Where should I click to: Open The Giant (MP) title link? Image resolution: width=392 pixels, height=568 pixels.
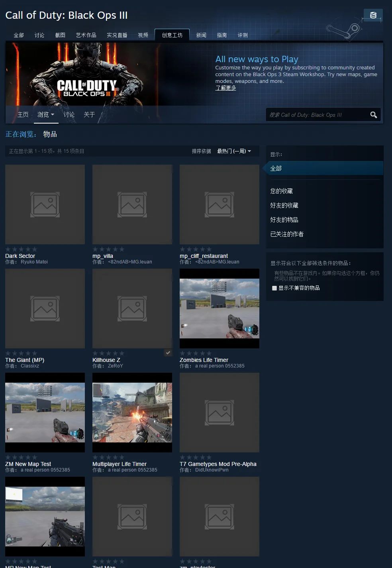coord(25,360)
